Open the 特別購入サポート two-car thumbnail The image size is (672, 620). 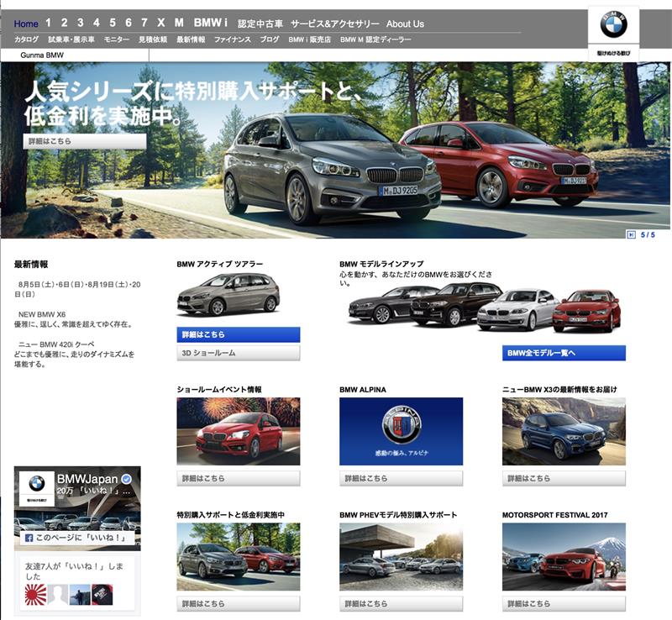point(239,557)
